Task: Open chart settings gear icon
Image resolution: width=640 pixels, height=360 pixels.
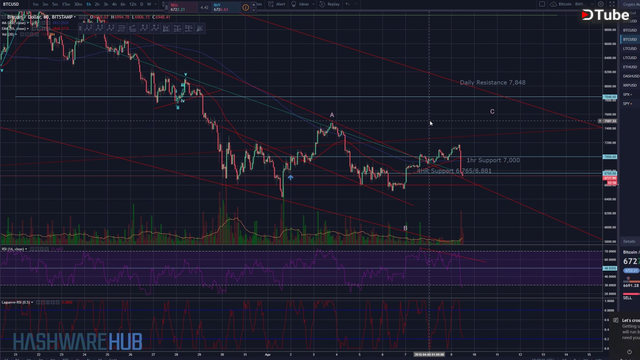Action: [601, 4]
